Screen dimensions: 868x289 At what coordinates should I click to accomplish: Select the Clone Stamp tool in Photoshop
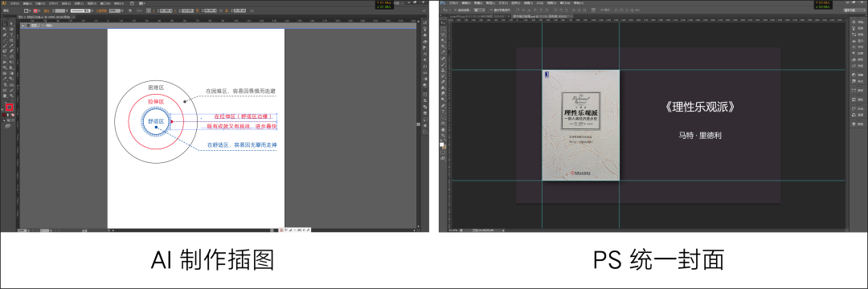click(x=443, y=70)
